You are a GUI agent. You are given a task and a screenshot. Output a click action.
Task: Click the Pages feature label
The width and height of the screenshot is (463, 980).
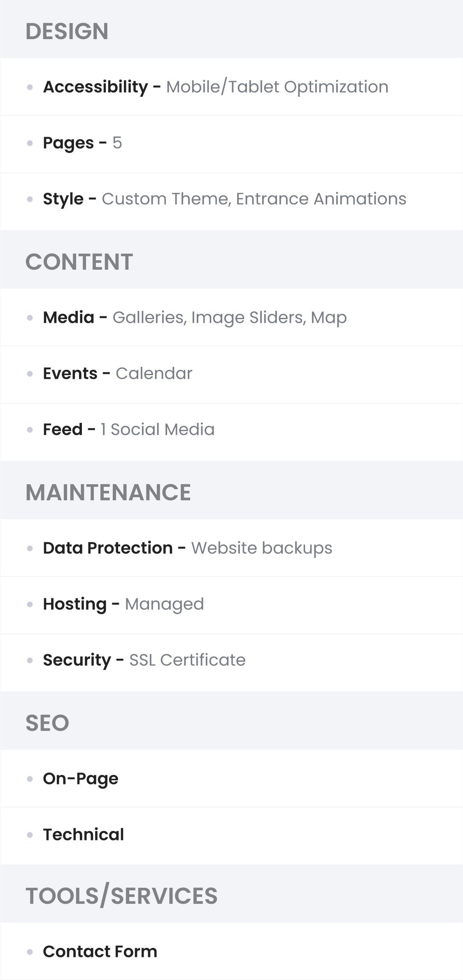tap(68, 143)
